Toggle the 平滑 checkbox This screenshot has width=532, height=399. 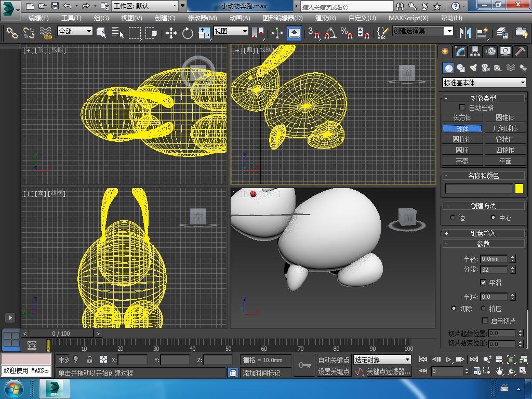coord(484,283)
